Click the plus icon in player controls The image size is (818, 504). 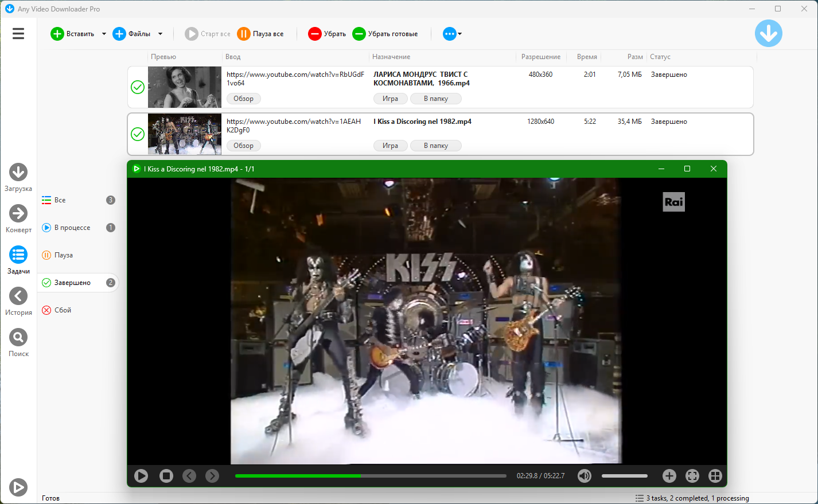click(x=669, y=476)
